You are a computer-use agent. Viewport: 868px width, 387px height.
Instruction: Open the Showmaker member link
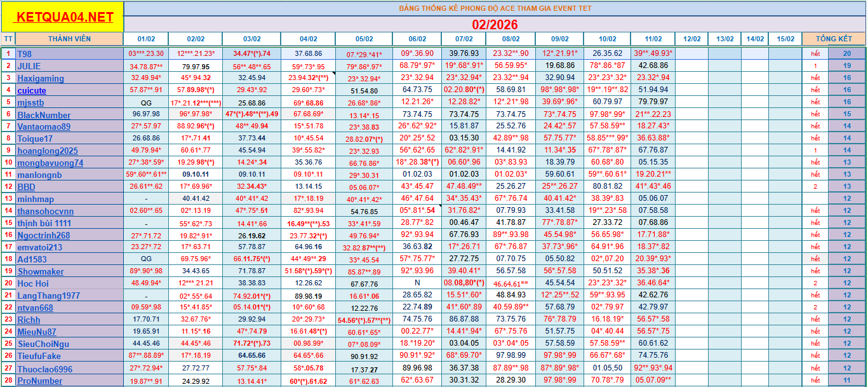click(41, 271)
